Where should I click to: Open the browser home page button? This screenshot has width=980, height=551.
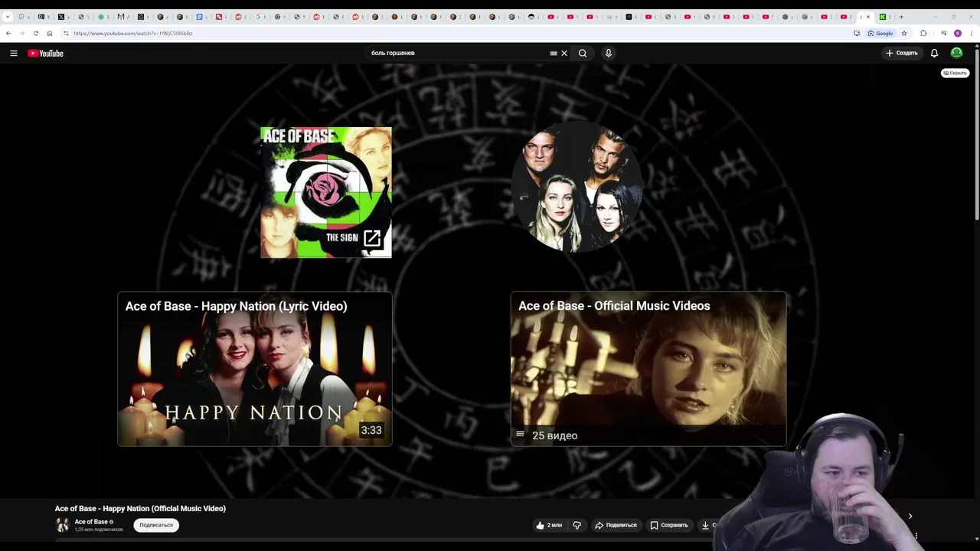tap(50, 33)
